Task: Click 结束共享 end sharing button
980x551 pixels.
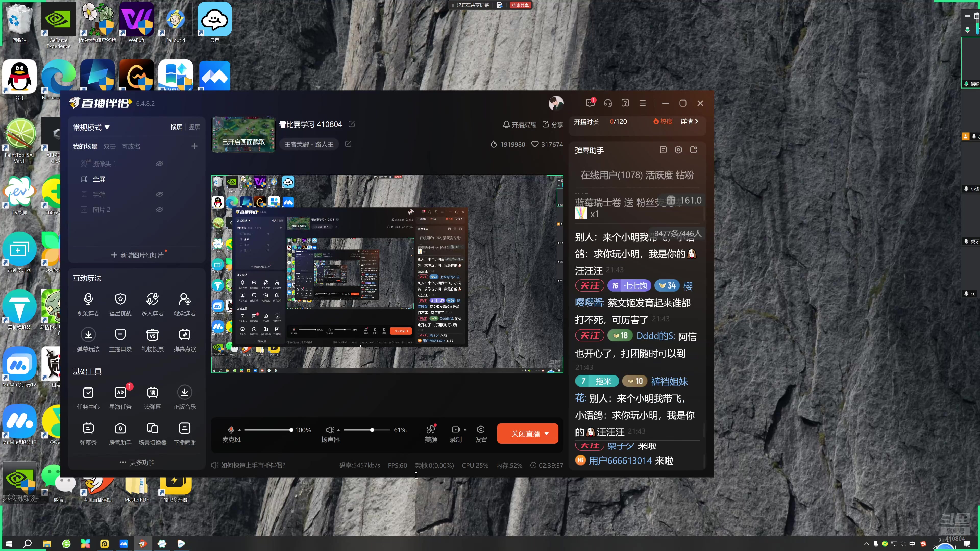Action: pyautogui.click(x=520, y=5)
